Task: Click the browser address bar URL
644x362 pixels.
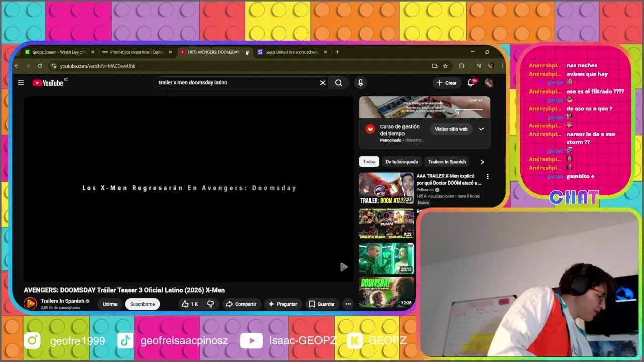Action: tap(98, 66)
